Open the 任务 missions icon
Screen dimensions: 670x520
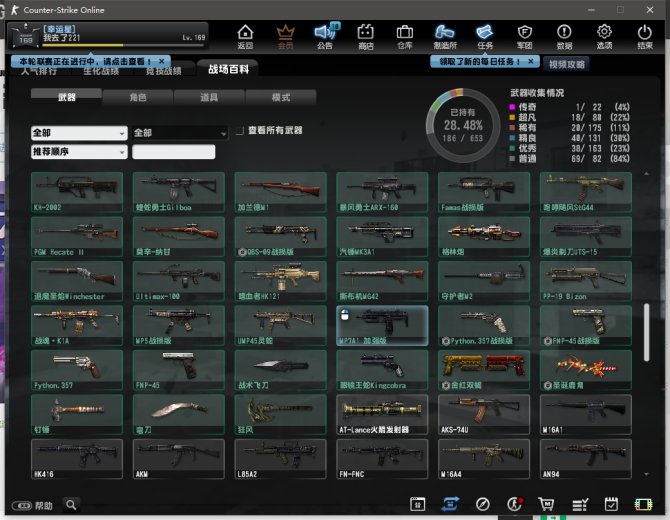(485, 36)
